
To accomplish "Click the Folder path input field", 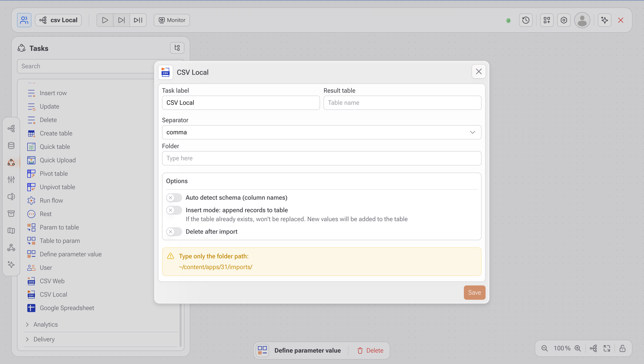I will pos(322,158).
